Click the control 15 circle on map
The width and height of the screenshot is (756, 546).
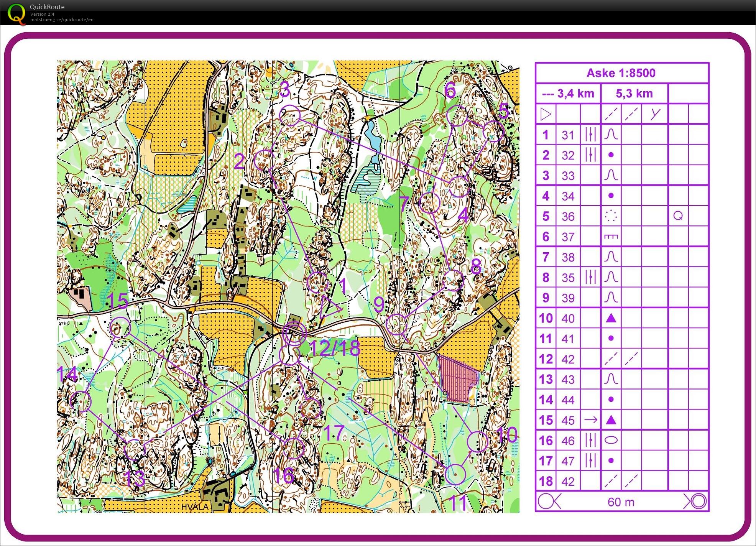120,327
